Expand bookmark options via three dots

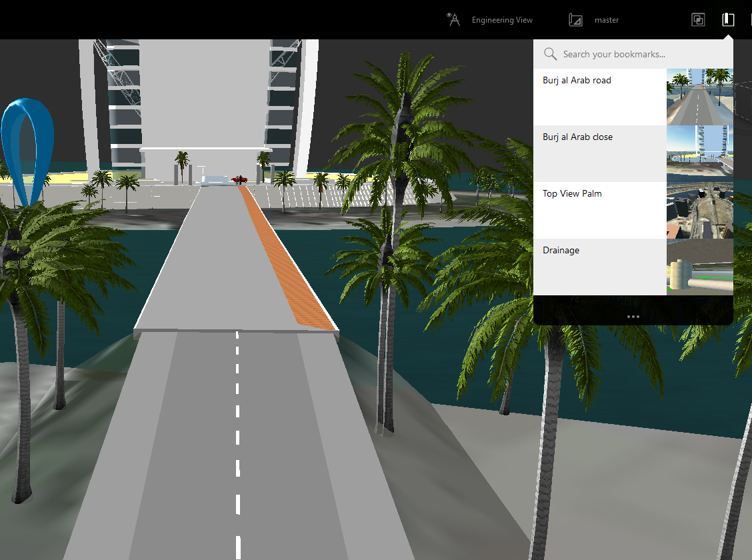tap(633, 317)
